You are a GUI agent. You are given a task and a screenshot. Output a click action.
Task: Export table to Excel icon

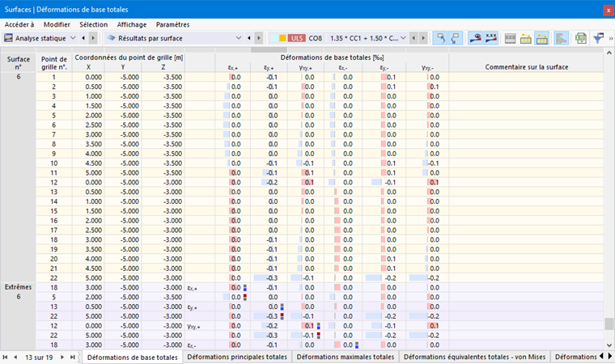tap(581, 39)
